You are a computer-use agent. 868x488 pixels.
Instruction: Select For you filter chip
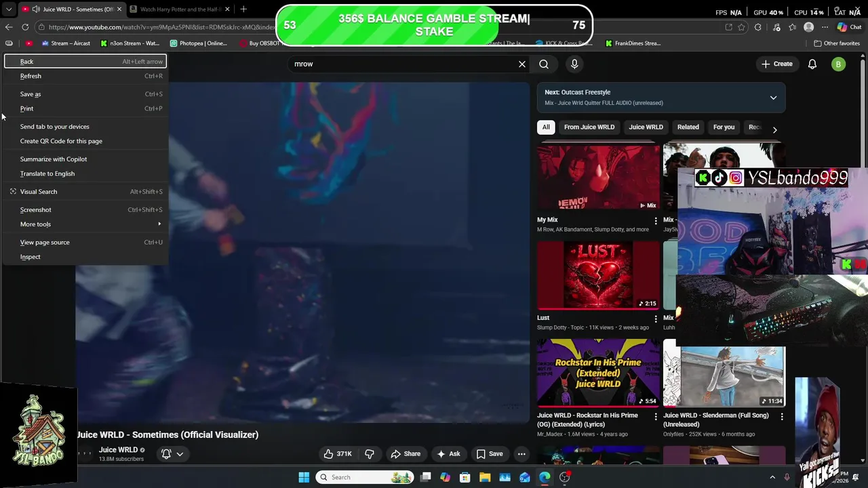coord(724,127)
